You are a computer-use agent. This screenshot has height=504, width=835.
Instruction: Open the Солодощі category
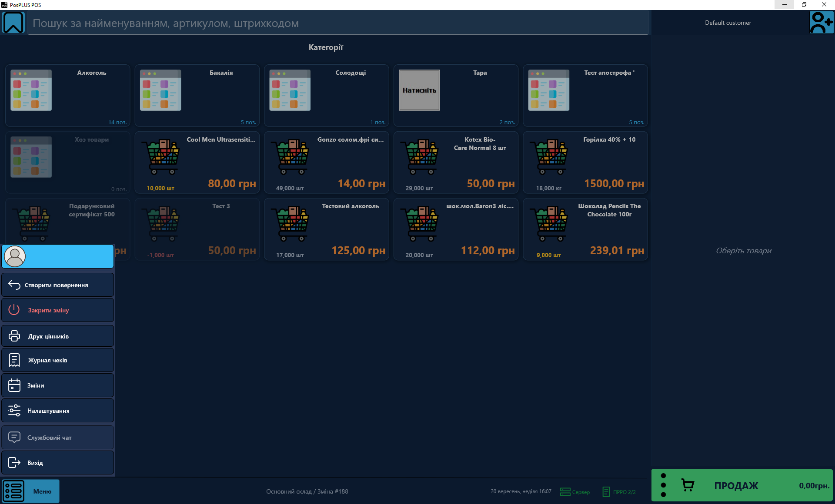coord(327,96)
